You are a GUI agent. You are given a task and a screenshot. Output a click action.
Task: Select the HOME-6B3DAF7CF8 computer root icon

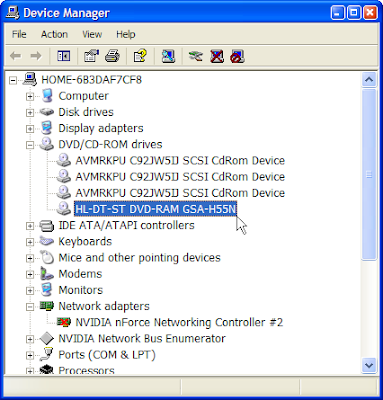30,79
